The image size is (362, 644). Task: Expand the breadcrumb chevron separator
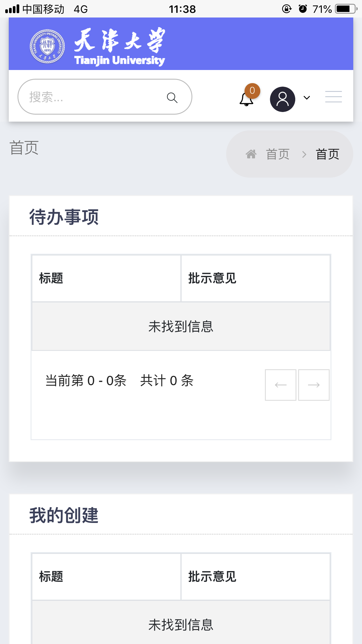click(x=304, y=154)
